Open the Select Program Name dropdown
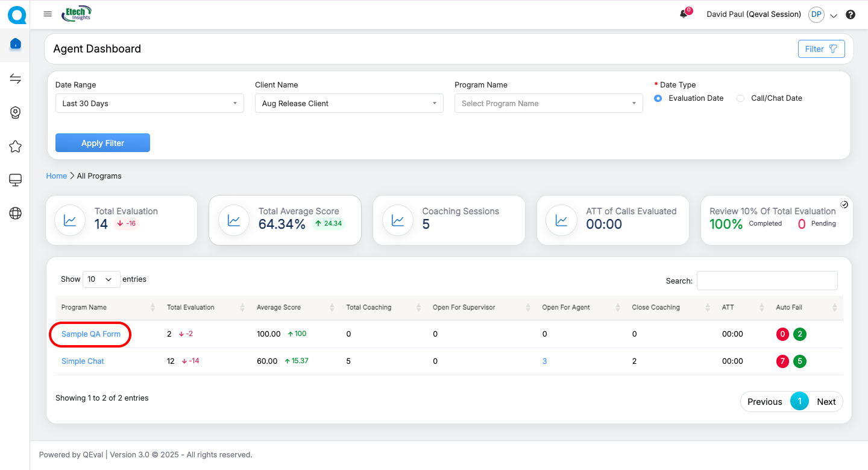This screenshot has height=470, width=868. pos(549,103)
